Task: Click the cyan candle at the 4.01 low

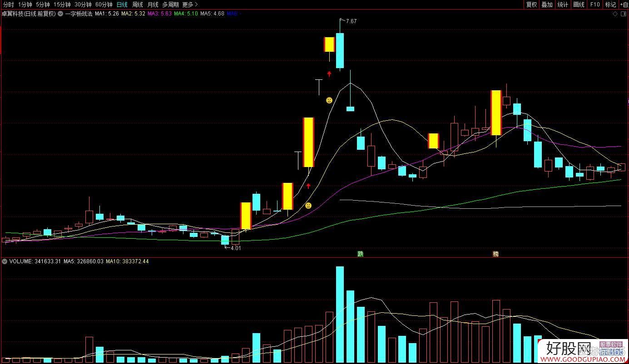Action: pyautogui.click(x=225, y=240)
